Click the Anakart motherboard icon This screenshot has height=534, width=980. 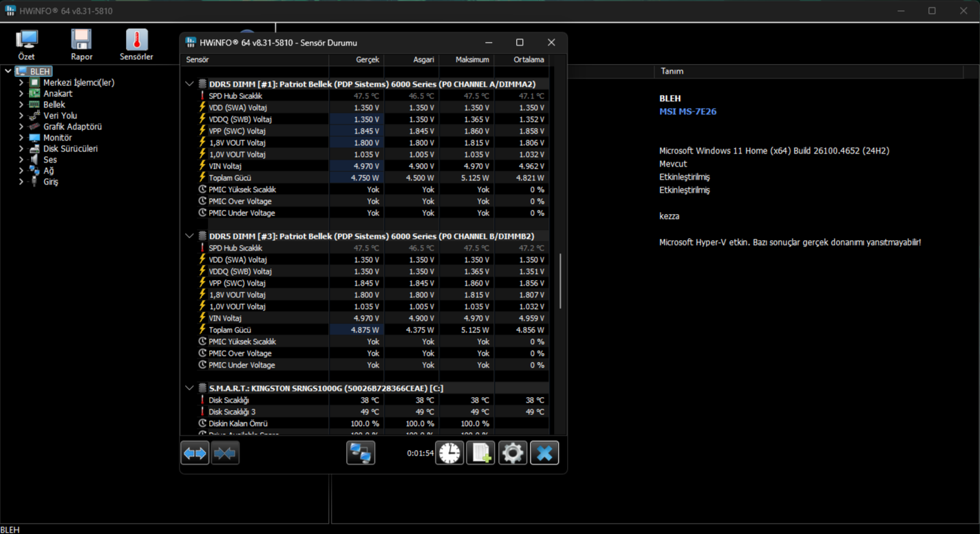click(34, 94)
